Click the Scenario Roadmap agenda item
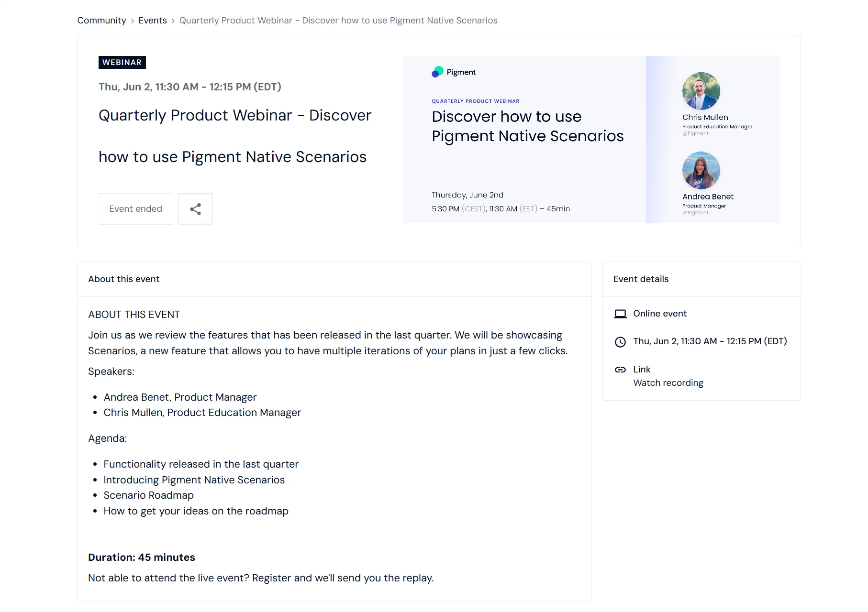The image size is (868, 612). point(149,495)
